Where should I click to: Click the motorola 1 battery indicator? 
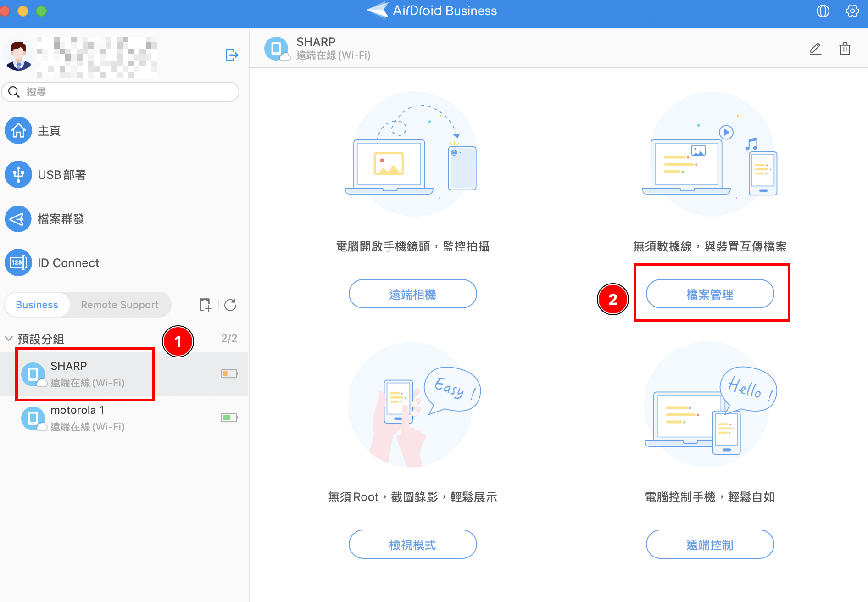pos(229,418)
